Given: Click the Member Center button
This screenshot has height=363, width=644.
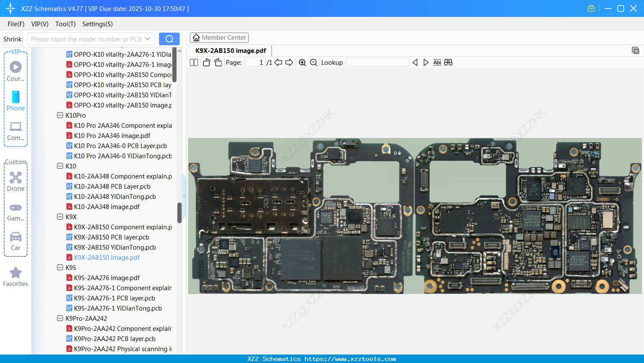Looking at the screenshot, I should pyautogui.click(x=219, y=37).
